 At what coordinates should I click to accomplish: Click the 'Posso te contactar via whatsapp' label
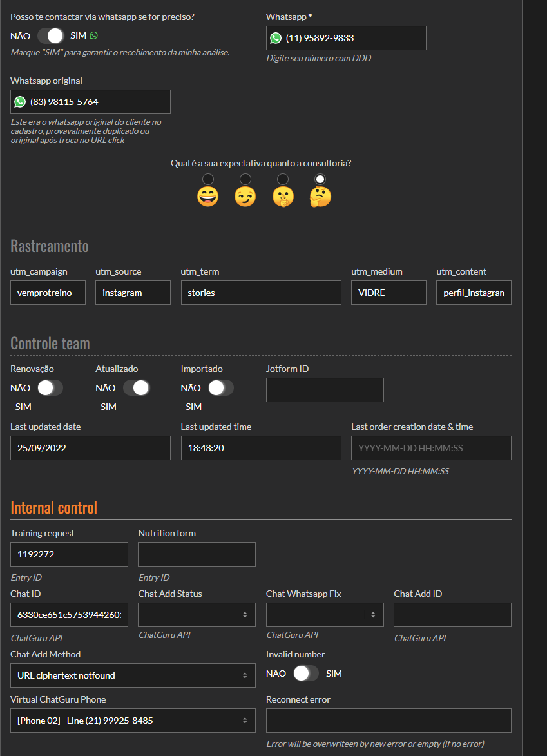pyautogui.click(x=102, y=17)
